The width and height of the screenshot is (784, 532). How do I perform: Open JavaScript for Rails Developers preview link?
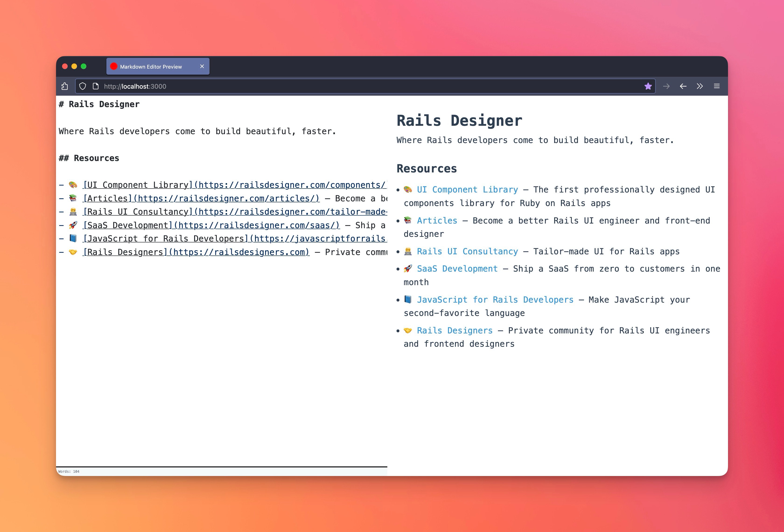tap(495, 300)
